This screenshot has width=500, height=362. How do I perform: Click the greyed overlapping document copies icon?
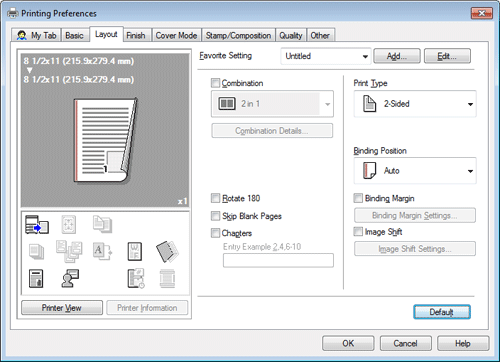click(102, 224)
